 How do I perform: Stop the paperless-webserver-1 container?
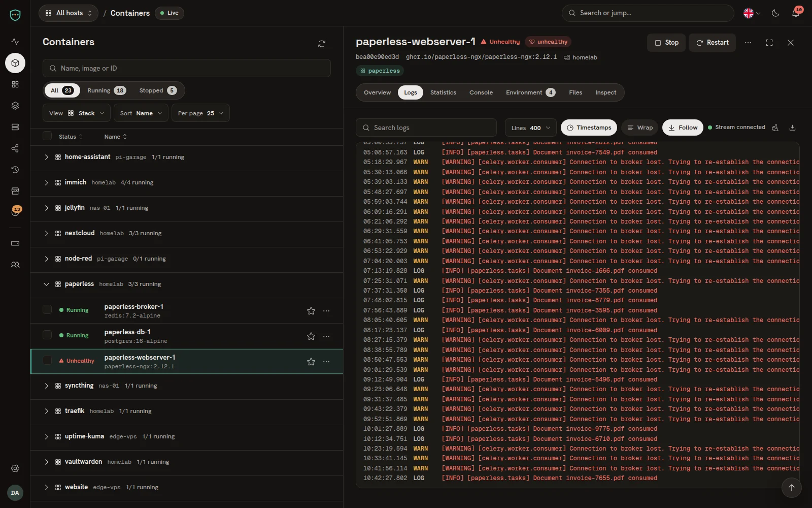click(666, 43)
